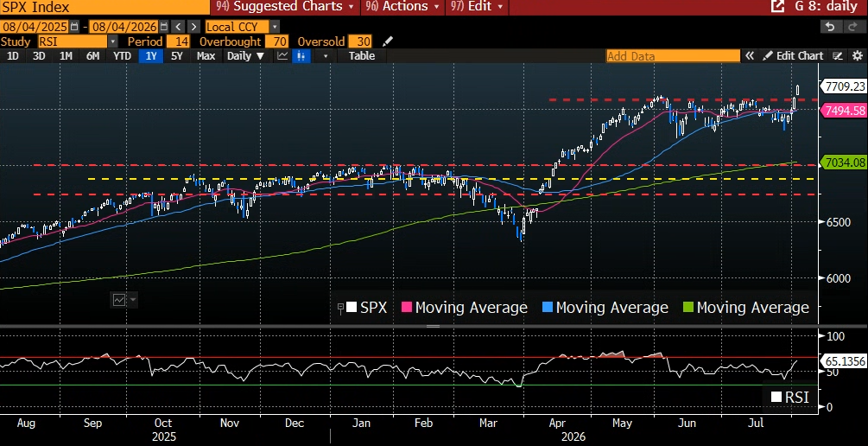Click the pencil icon next to Oversold

click(388, 41)
